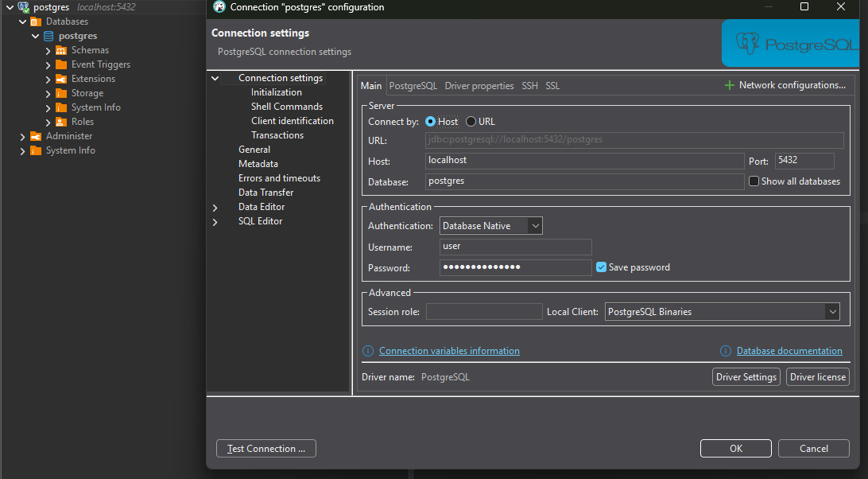
Task: Click the Schemas folder icon in tree
Action: 61,50
